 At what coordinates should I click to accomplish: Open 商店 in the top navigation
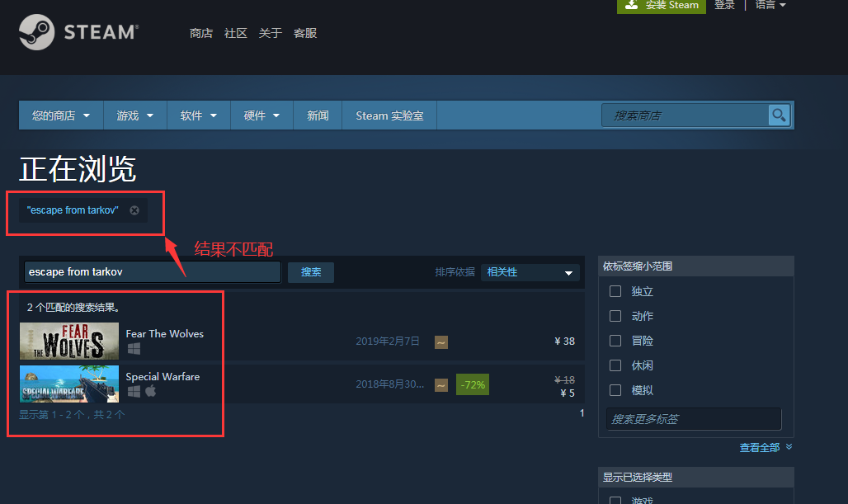click(x=201, y=34)
